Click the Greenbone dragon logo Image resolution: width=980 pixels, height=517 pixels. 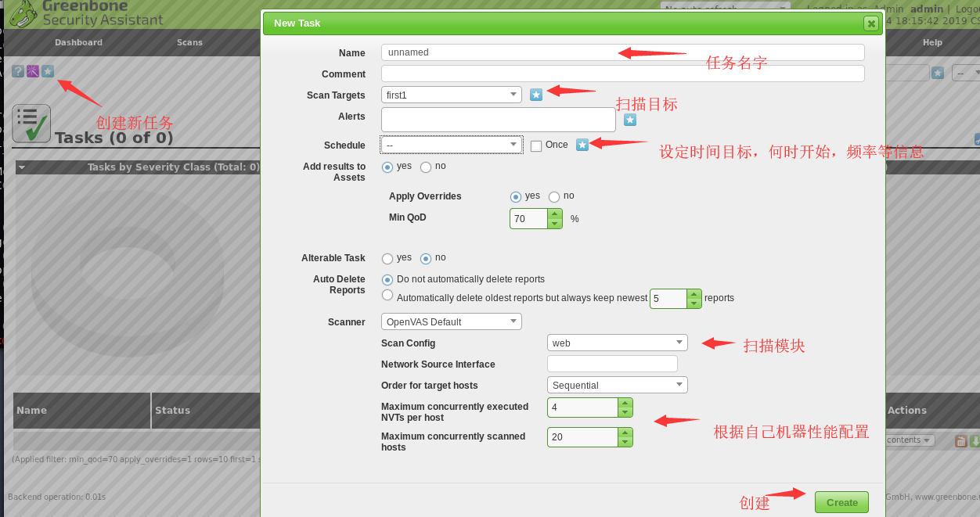[22, 13]
